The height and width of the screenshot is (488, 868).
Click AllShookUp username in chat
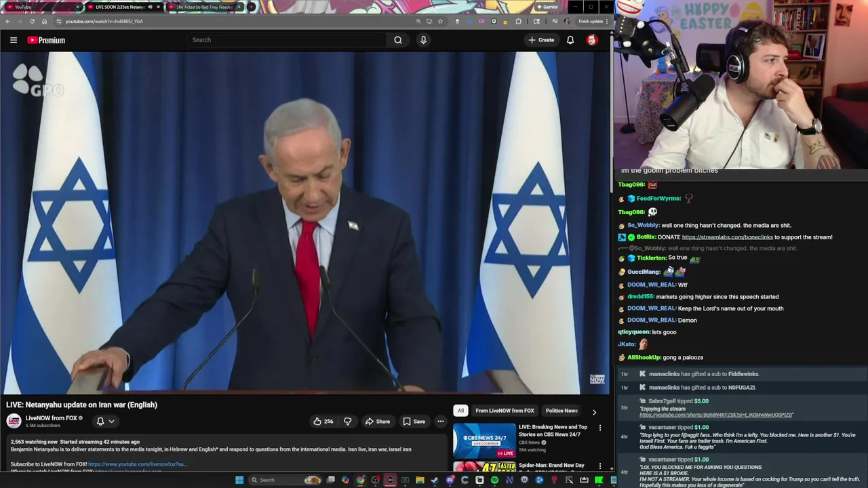644,357
